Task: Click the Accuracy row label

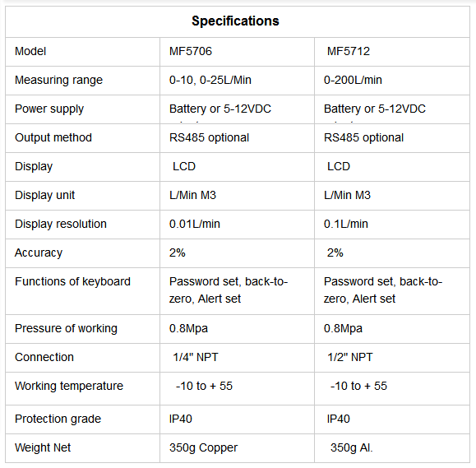Action: (x=39, y=253)
